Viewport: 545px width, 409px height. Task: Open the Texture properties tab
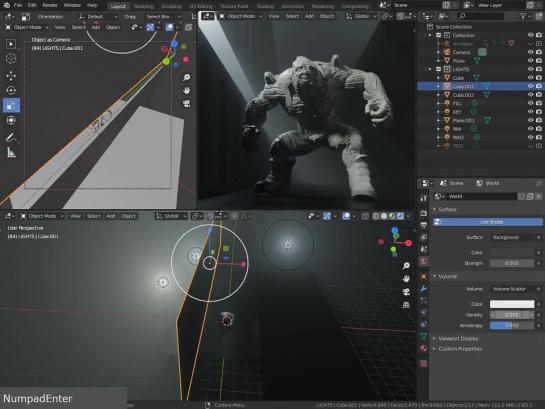click(x=423, y=363)
